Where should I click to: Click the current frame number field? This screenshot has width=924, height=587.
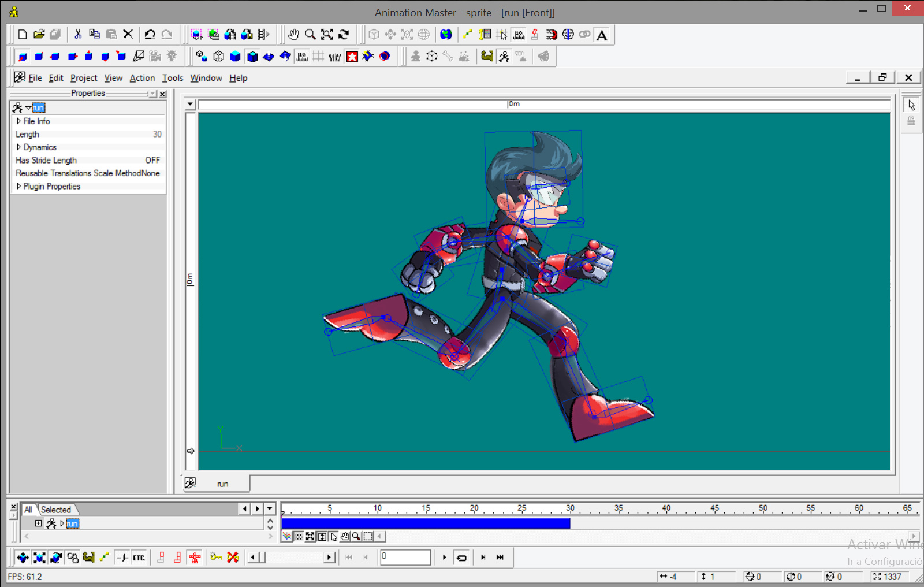tap(405, 557)
